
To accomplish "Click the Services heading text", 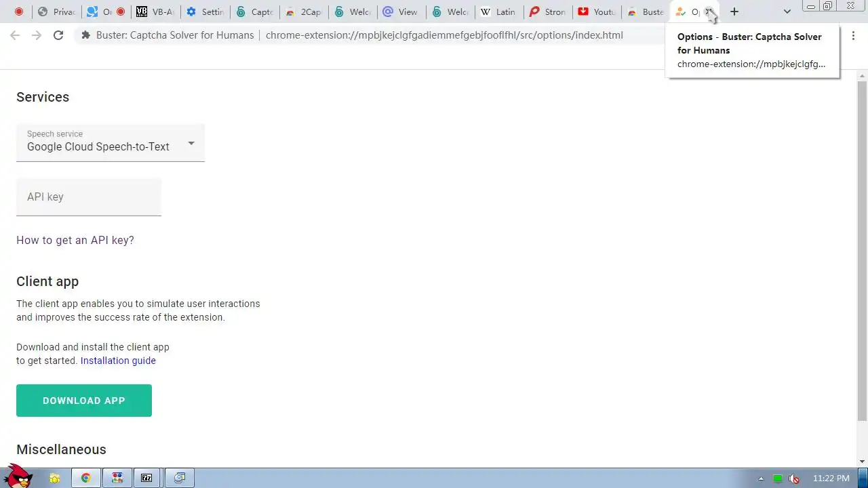I will pos(43,97).
